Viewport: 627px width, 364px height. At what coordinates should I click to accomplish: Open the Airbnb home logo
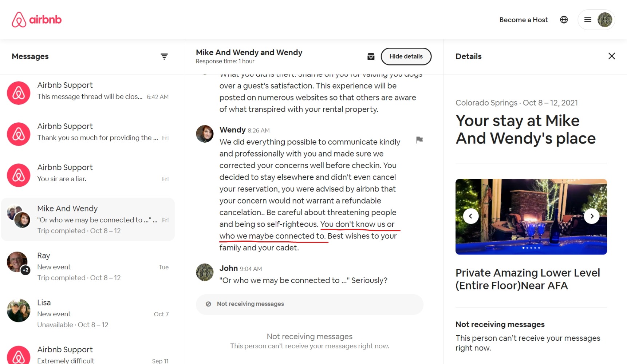click(x=36, y=20)
